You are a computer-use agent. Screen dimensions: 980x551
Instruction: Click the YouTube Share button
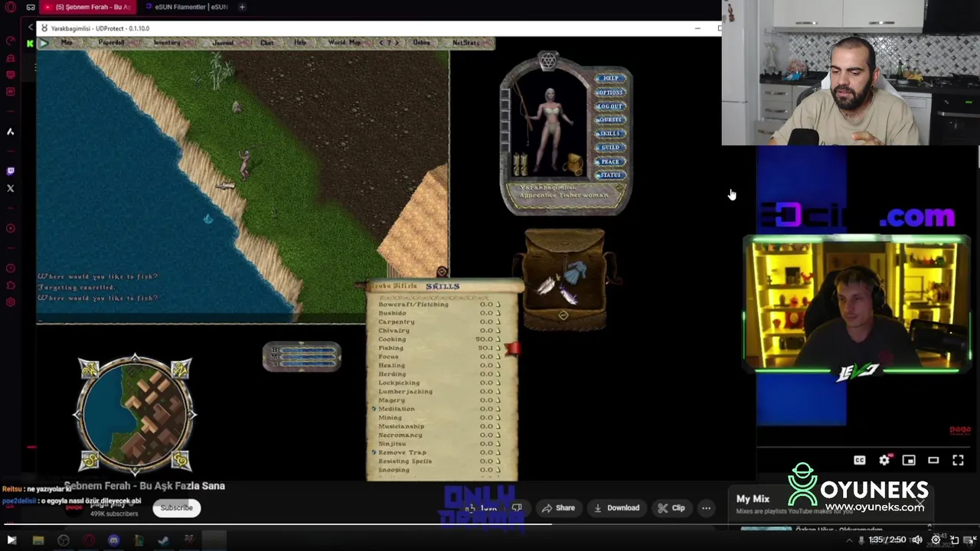pyautogui.click(x=557, y=507)
